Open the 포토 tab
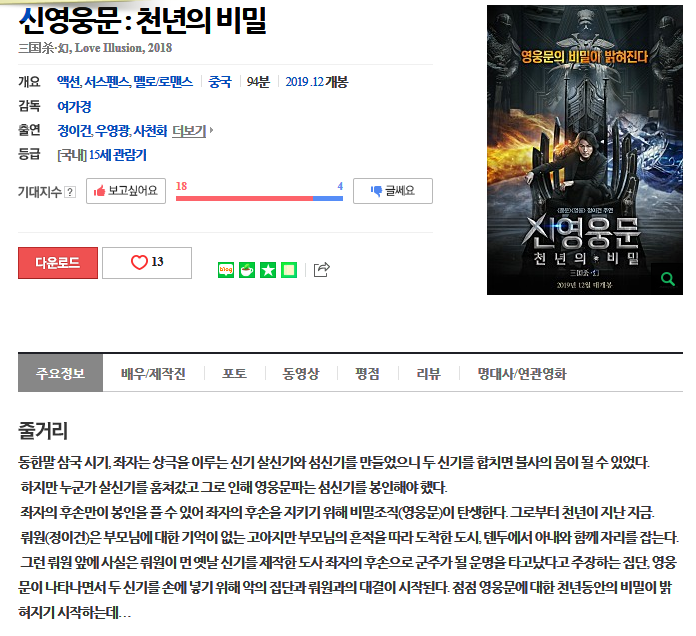Image resolution: width=696 pixels, height=636 pixels. (x=234, y=373)
